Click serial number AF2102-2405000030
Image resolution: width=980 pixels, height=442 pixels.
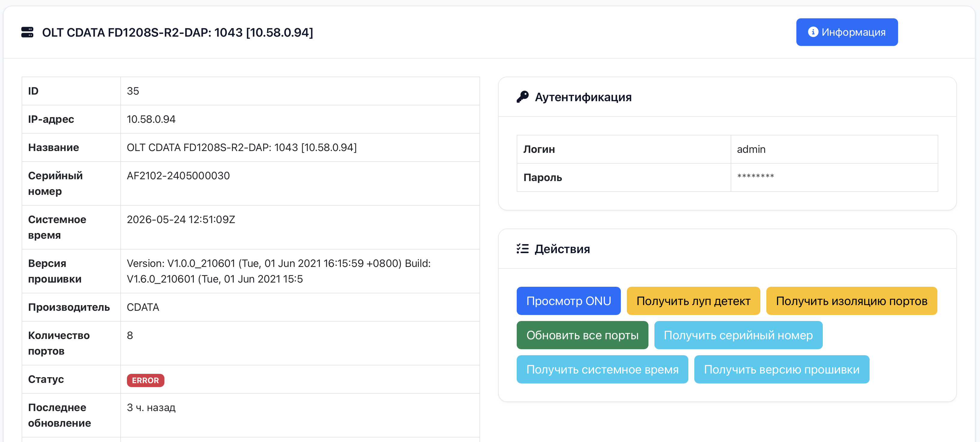pyautogui.click(x=178, y=175)
